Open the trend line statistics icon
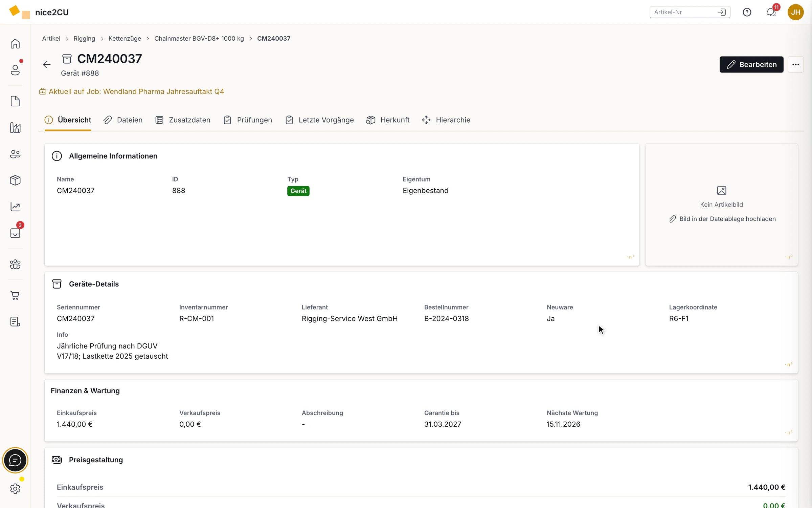Image resolution: width=812 pixels, height=508 pixels. 15,207
